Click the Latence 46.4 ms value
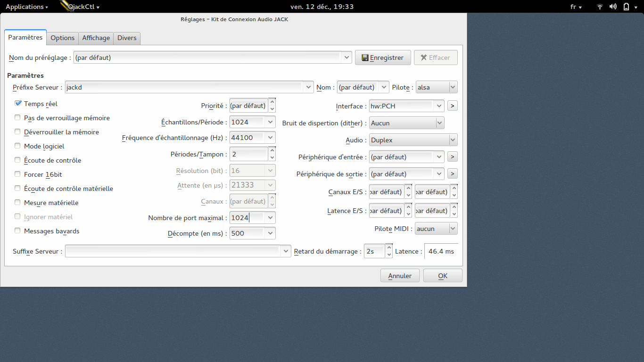The height and width of the screenshot is (362, 644). pyautogui.click(x=441, y=251)
